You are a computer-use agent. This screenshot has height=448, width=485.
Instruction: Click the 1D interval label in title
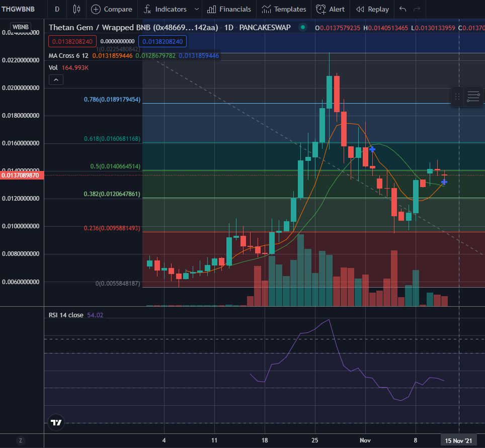pos(228,28)
